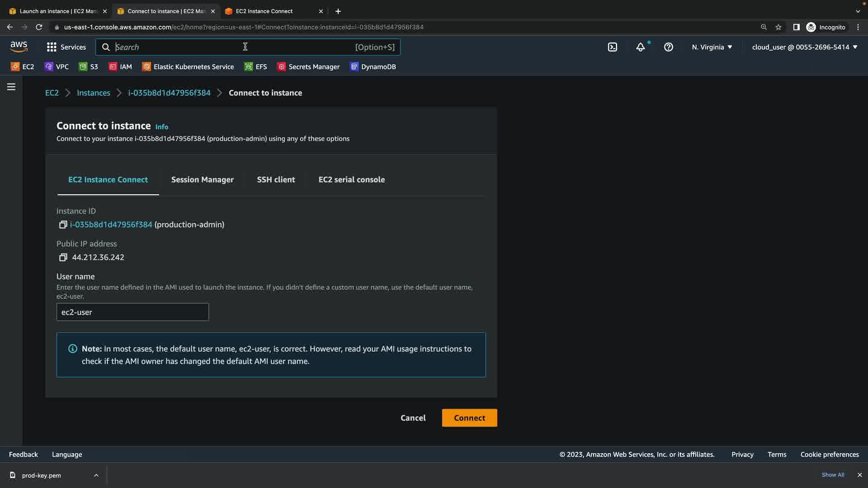Copy the instance ID
Viewport: 868px width, 488px height.
63,225
